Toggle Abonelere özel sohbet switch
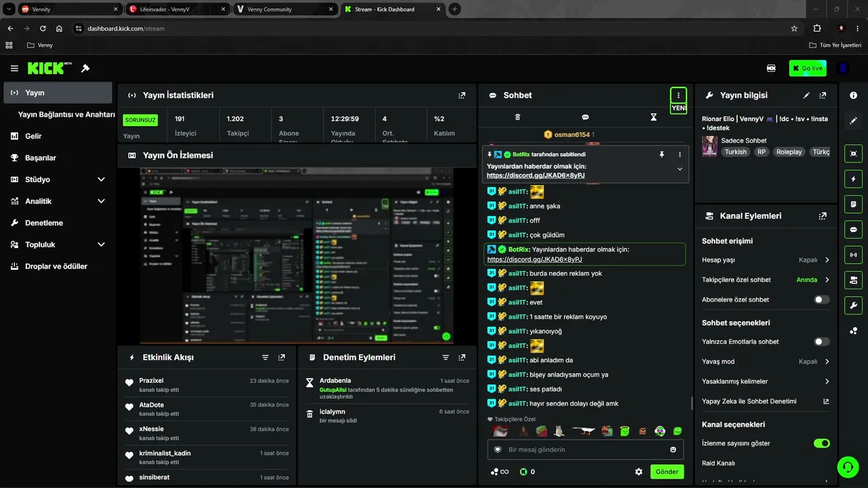The width and height of the screenshot is (868, 488). coord(822,300)
